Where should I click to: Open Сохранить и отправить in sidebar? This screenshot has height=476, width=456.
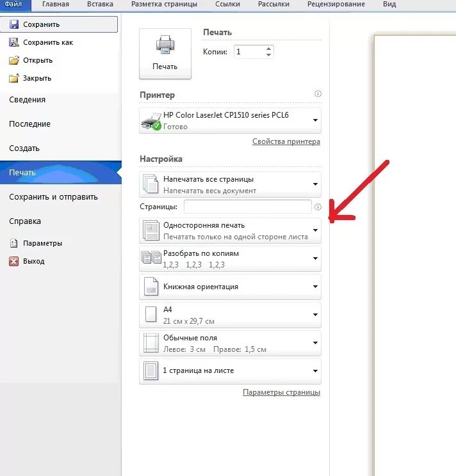click(53, 196)
